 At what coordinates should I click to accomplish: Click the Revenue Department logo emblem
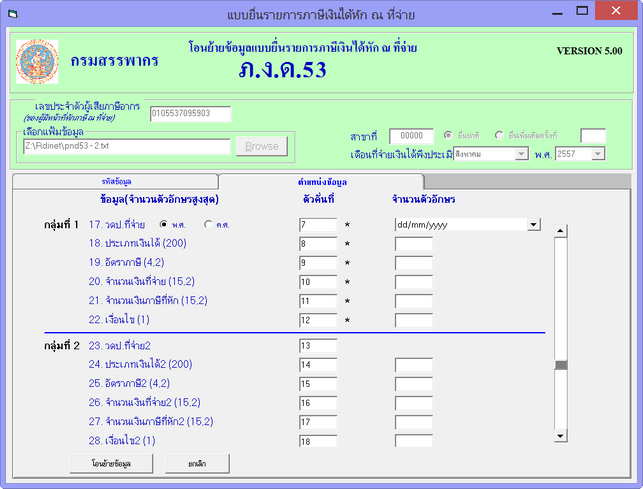pyautogui.click(x=37, y=62)
